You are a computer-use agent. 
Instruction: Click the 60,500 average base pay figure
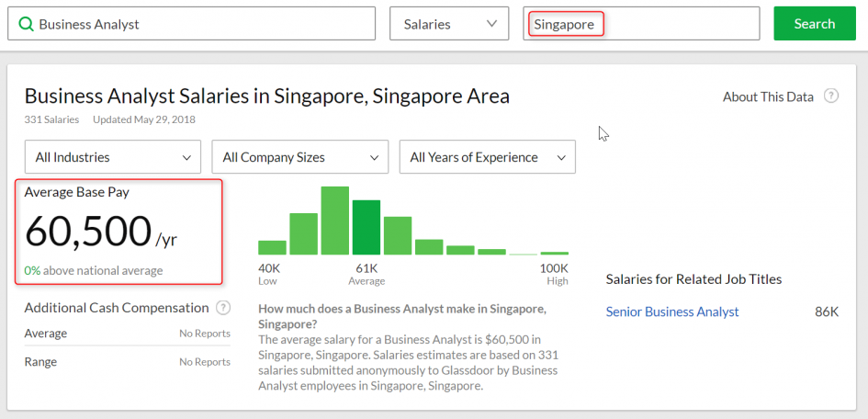click(87, 232)
